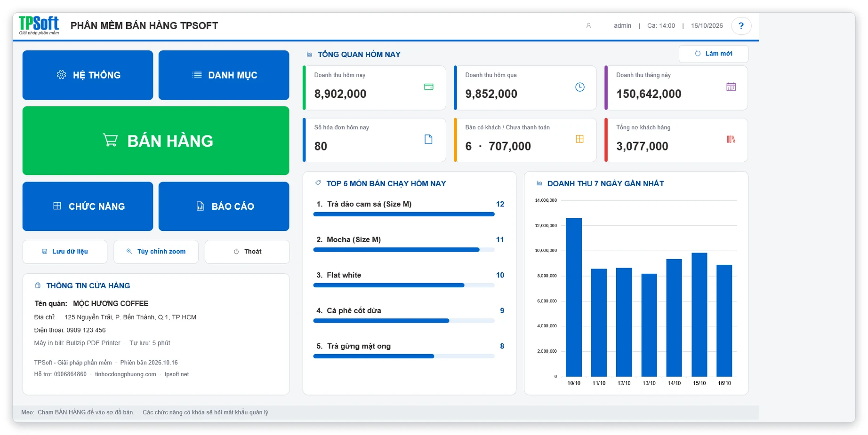Image resolution: width=868 pixels, height=435 pixels.
Task: Click the MỘC HƯƠNG COFFEE store name
Action: (111, 304)
